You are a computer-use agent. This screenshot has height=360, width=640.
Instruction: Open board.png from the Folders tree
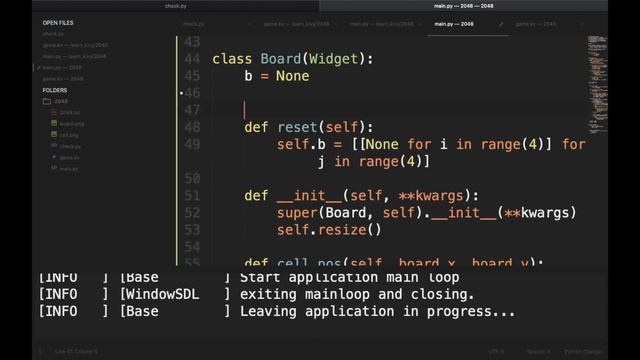tap(72, 124)
